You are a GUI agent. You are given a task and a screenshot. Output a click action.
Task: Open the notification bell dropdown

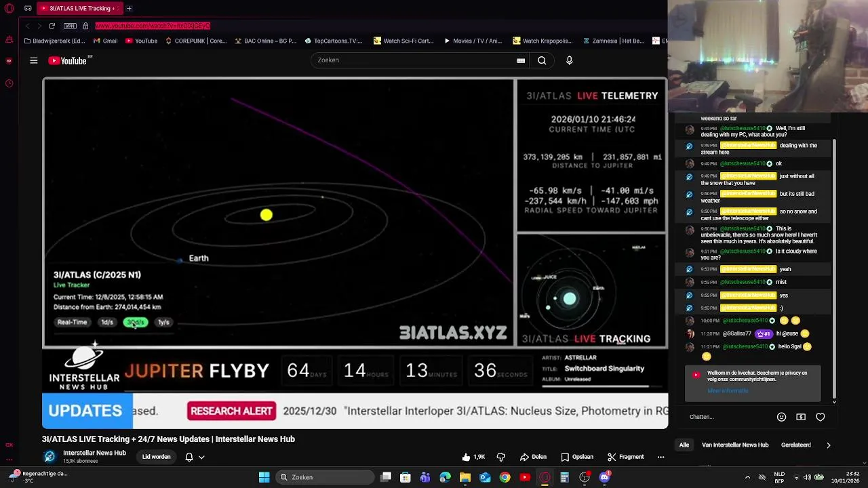coord(194,457)
